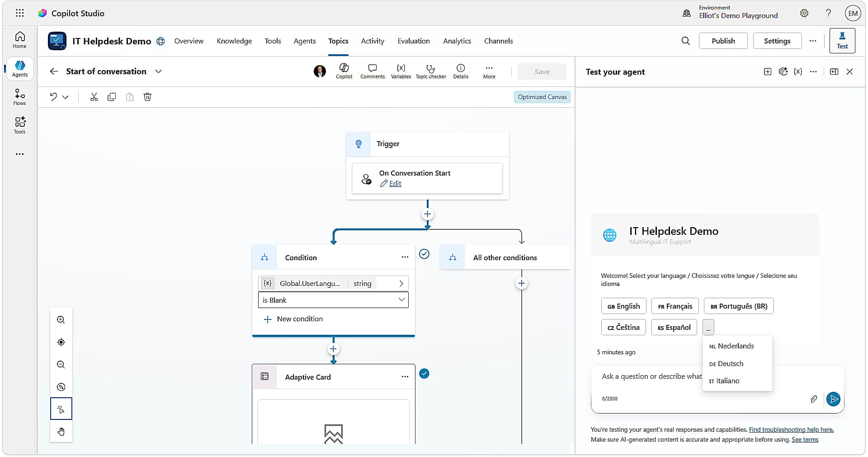Zoom in on the canvas
The image size is (868, 457).
click(x=61, y=320)
